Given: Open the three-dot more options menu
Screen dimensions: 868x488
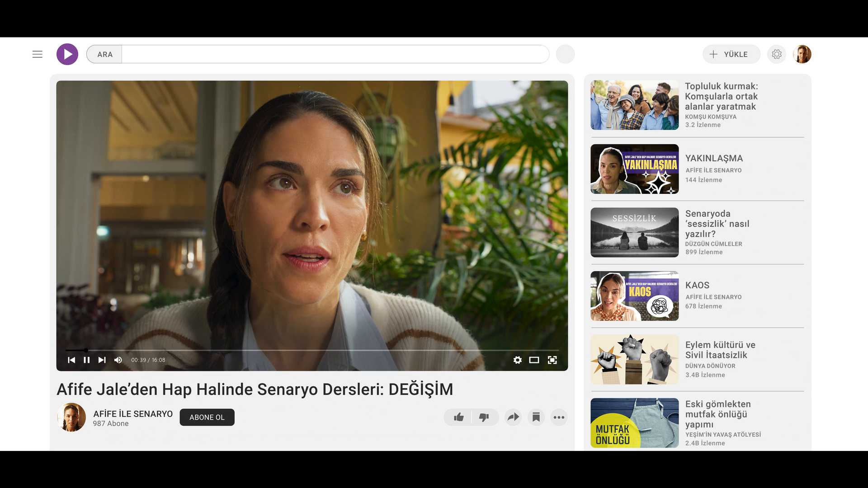Looking at the screenshot, I should (x=559, y=417).
